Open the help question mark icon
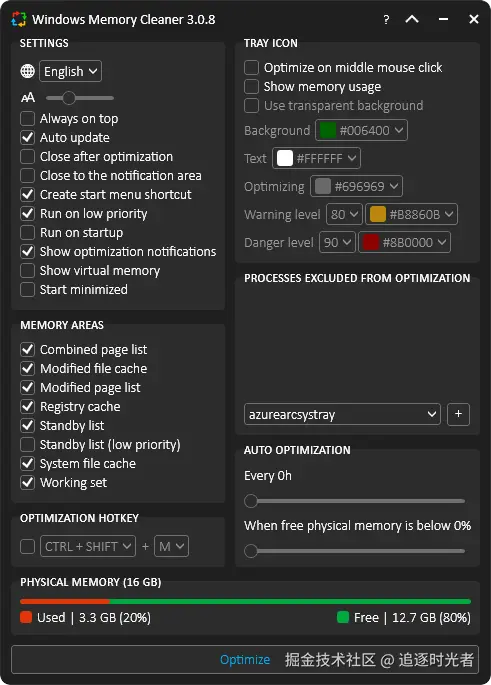491x685 pixels. pos(386,19)
